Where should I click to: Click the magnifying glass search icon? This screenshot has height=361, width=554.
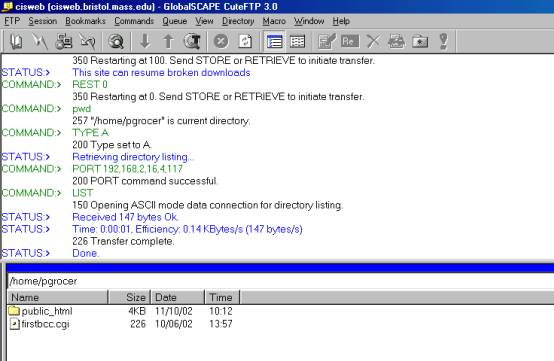pos(116,42)
